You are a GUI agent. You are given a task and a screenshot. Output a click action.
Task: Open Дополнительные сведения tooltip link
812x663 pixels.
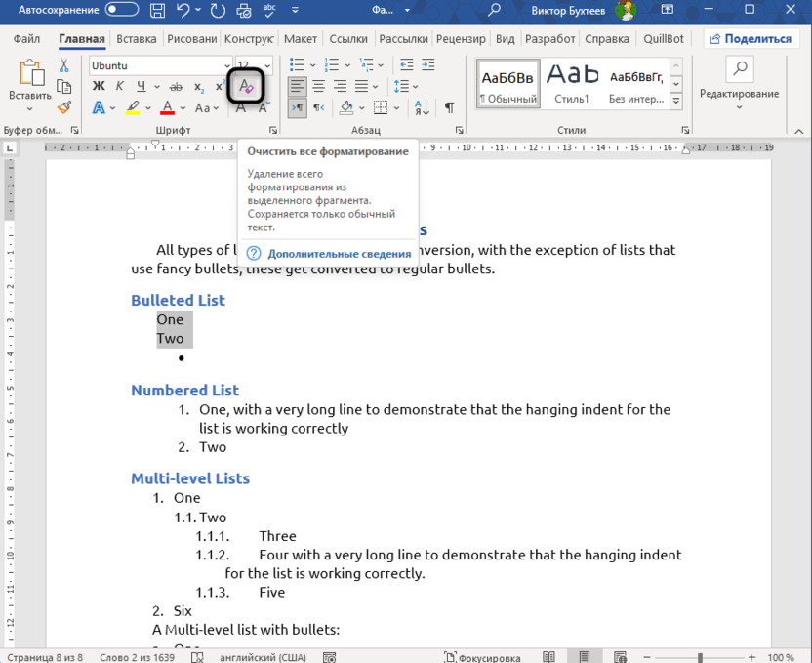[x=326, y=254]
